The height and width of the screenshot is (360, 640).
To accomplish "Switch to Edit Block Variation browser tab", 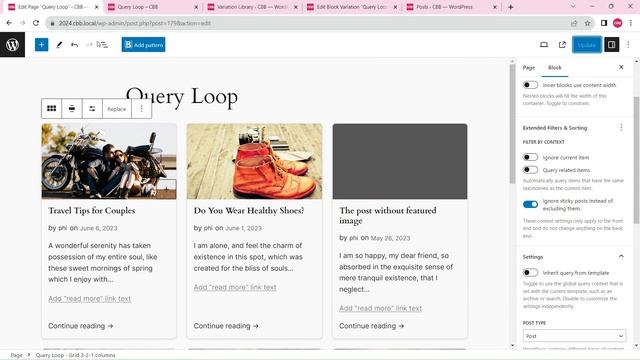I will click(352, 7).
